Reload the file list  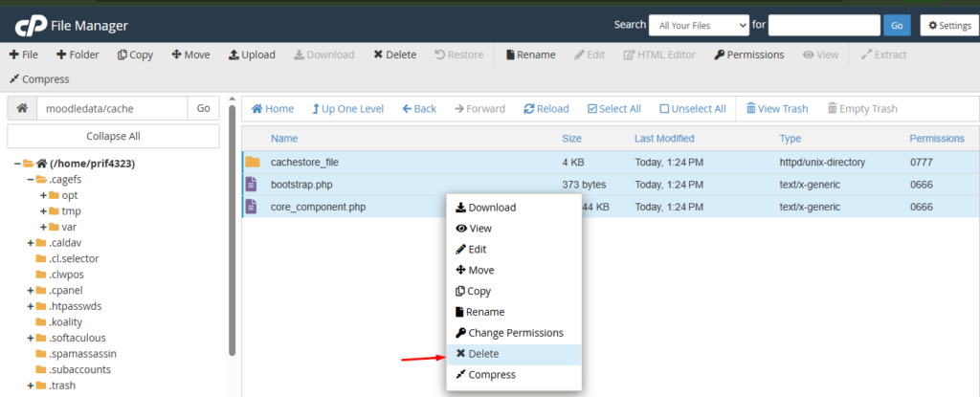point(546,109)
